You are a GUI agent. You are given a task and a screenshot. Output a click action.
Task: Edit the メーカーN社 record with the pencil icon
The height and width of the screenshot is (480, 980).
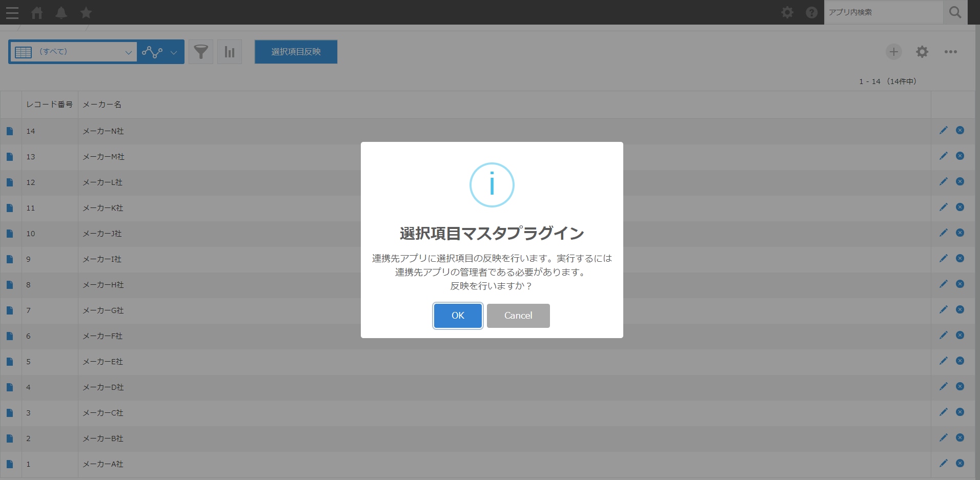coord(944,130)
